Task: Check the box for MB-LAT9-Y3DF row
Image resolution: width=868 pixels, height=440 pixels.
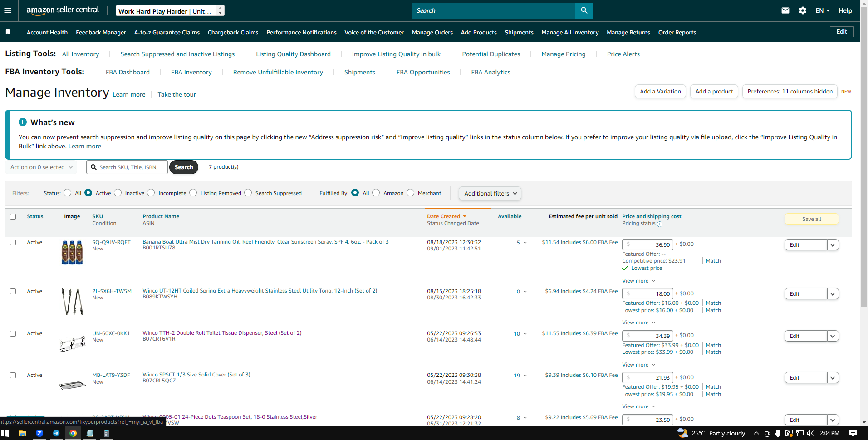Action: (13, 376)
